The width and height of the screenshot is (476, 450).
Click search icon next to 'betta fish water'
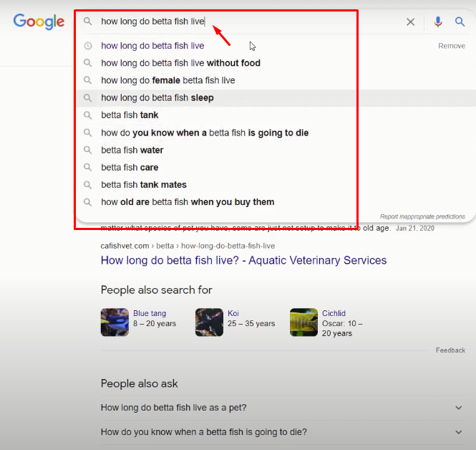pos(88,150)
